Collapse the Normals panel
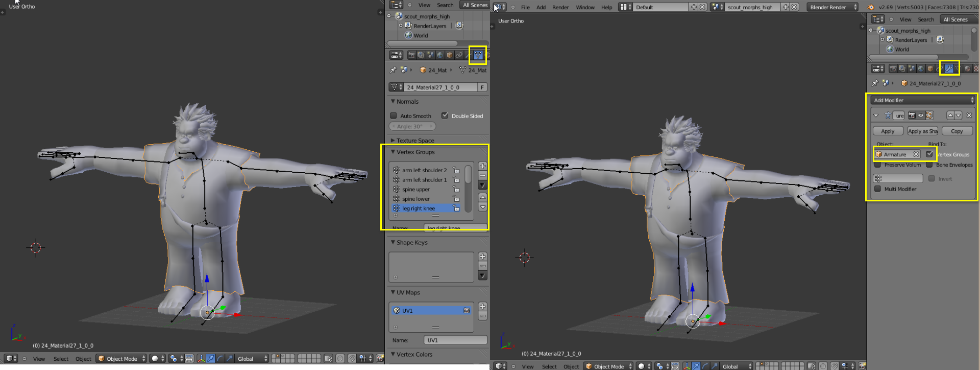The image size is (980, 370). (393, 102)
